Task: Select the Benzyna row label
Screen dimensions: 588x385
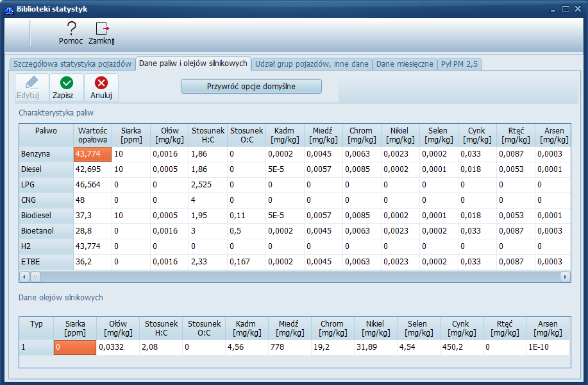Action: point(46,154)
